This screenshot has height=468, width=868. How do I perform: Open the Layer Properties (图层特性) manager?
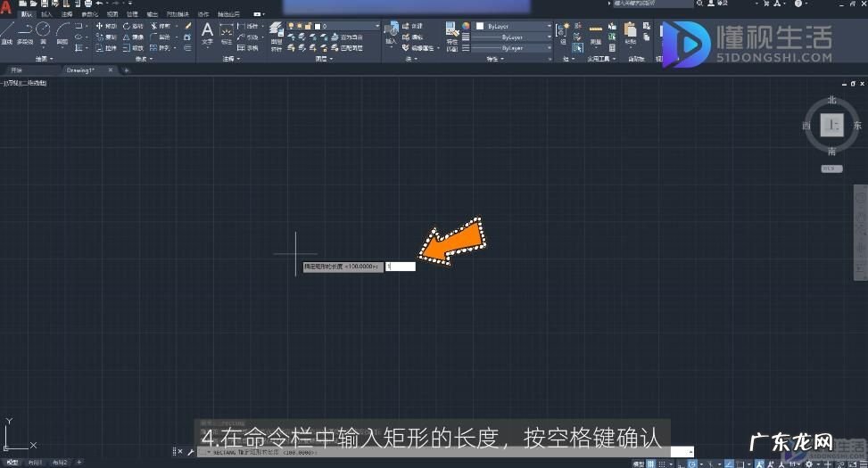click(x=277, y=37)
